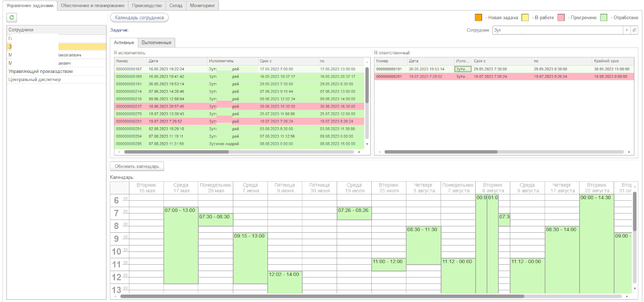The image size is (644, 302).
Task: Open the Мониторинг tab
Action: tap(202, 5)
